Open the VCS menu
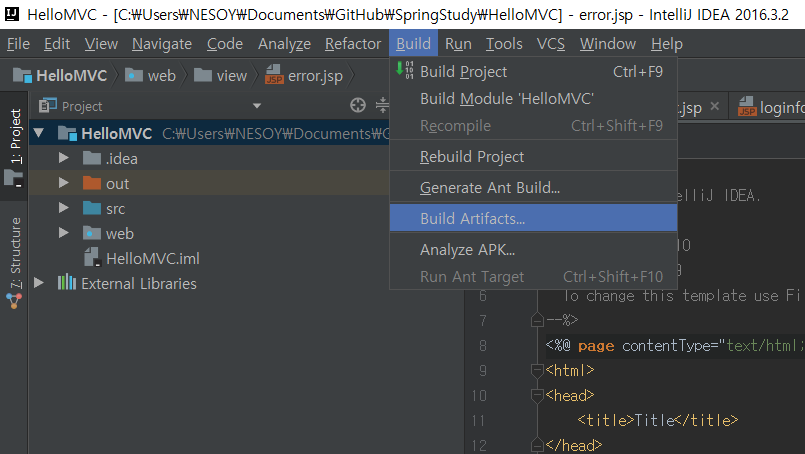Viewport: 805px width, 454px height. click(550, 44)
